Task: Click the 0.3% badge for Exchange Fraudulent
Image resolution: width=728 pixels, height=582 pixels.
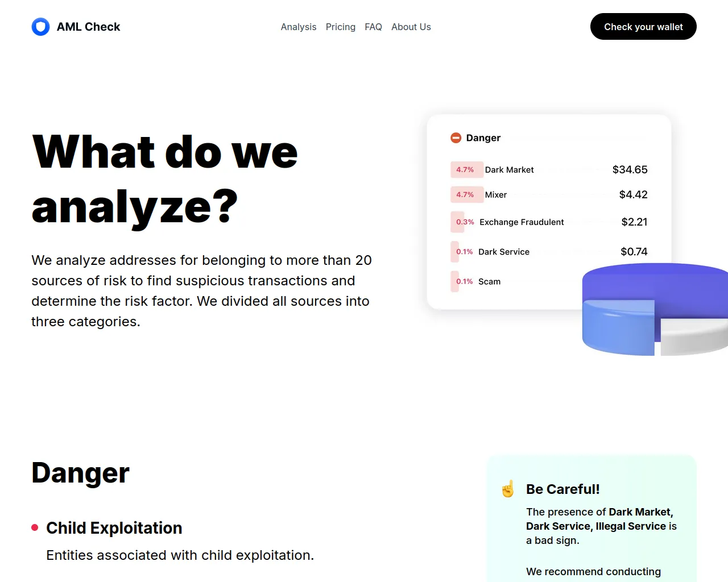Action: pyautogui.click(x=465, y=222)
